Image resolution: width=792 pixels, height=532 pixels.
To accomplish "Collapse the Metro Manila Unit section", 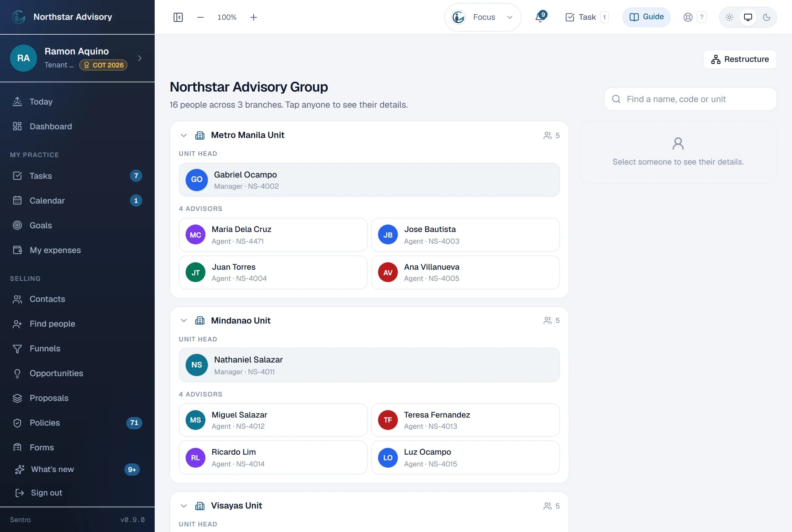I will (183, 135).
